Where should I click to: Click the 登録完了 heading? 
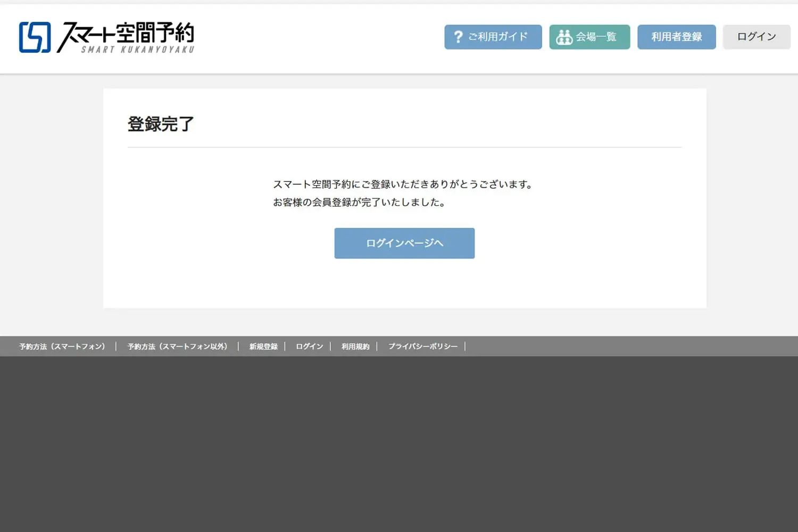[x=161, y=124]
